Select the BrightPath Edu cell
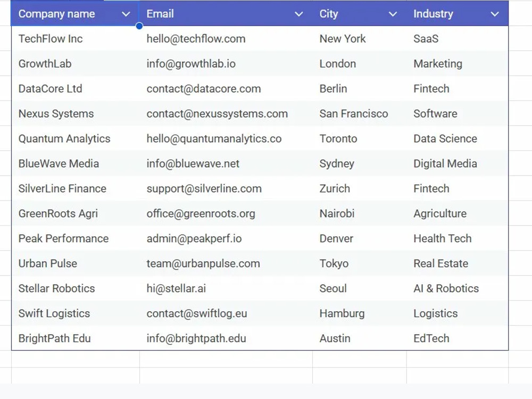The height and width of the screenshot is (399, 532). (76, 338)
